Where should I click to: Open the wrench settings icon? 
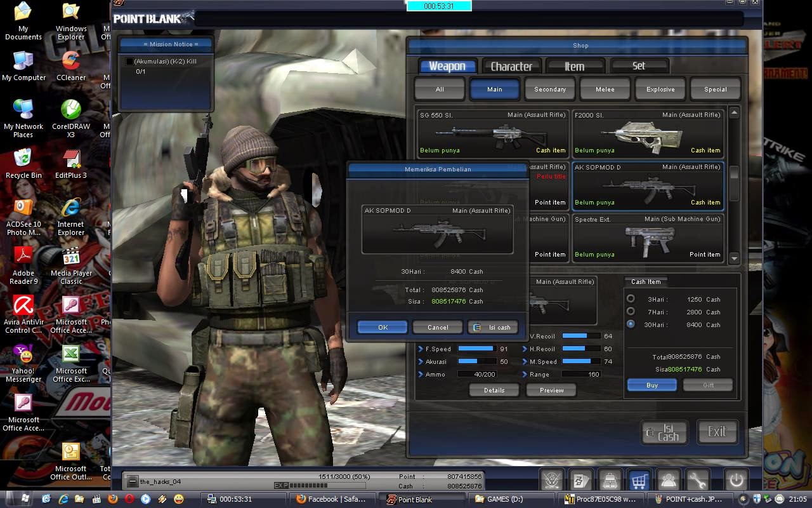697,481
